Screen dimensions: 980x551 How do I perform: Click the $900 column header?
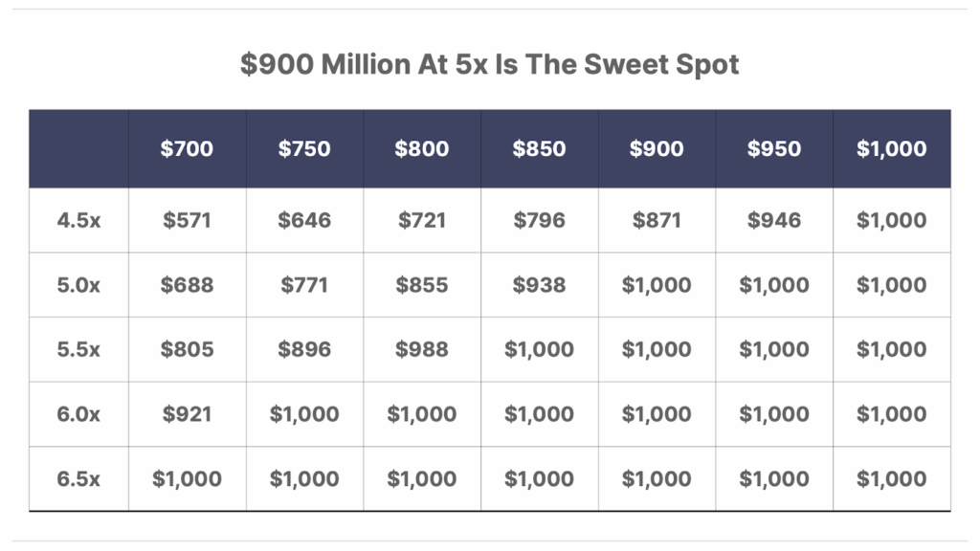coord(657,149)
